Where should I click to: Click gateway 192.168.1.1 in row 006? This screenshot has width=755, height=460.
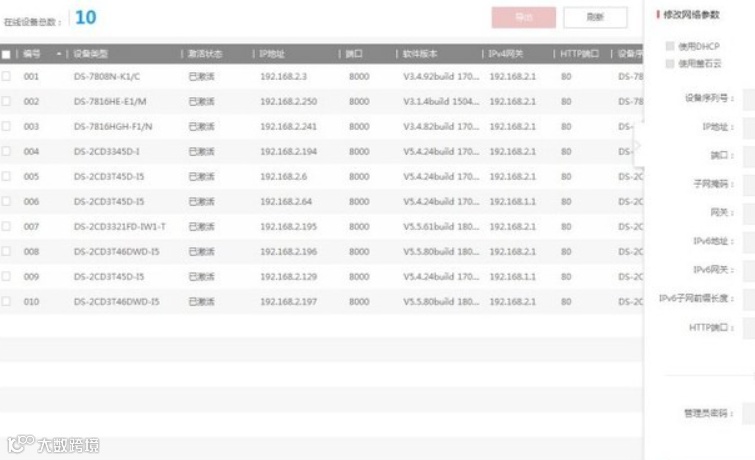pos(512,202)
